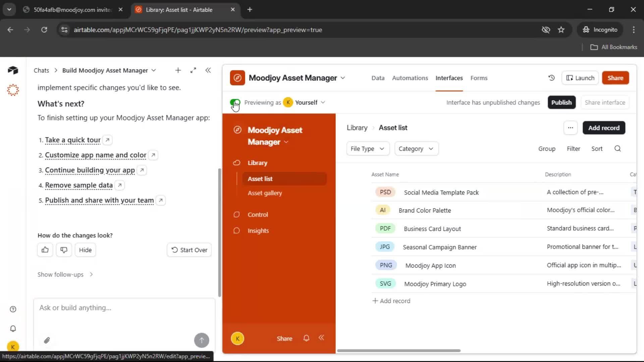Open the Social Media Template Pack record
644x362 pixels.
(x=441, y=192)
